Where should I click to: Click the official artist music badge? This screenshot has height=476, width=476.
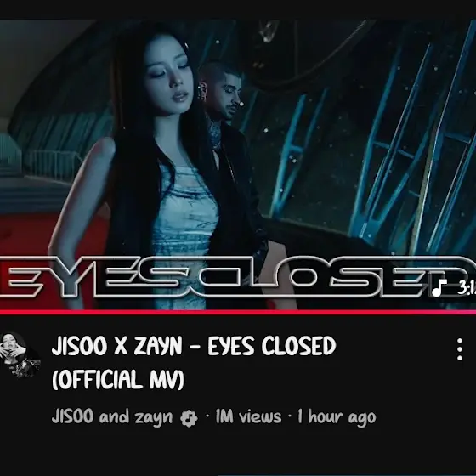(x=189, y=418)
